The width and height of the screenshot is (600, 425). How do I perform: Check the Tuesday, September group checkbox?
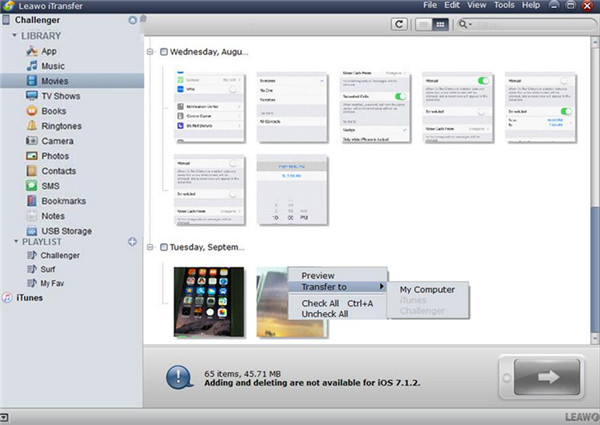coord(163,247)
